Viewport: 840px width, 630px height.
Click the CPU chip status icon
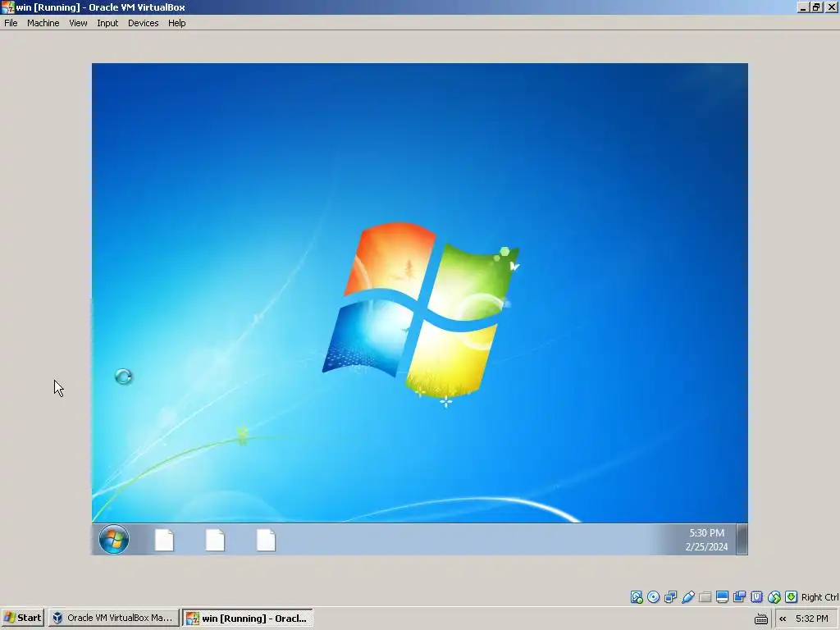point(756,597)
